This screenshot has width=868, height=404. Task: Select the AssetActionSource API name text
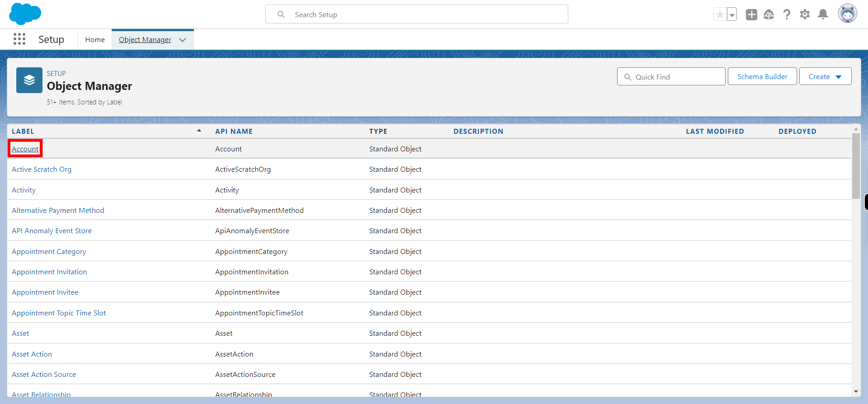(x=245, y=375)
